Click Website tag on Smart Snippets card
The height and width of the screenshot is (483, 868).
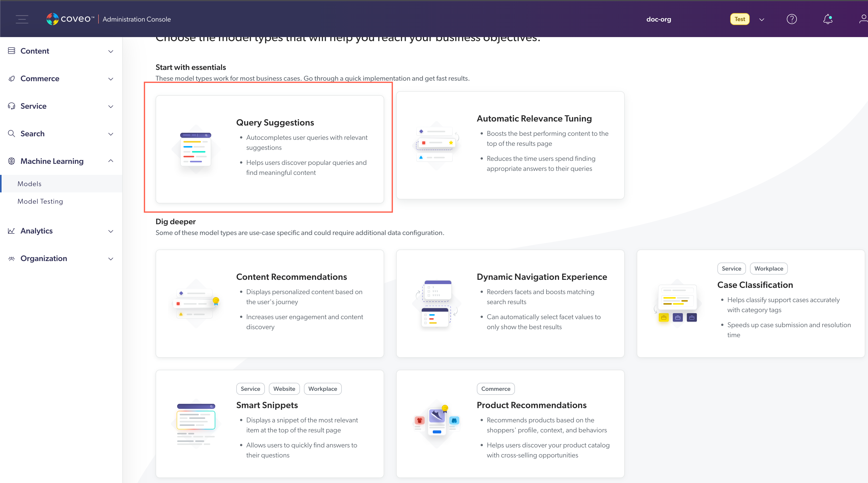coord(284,389)
